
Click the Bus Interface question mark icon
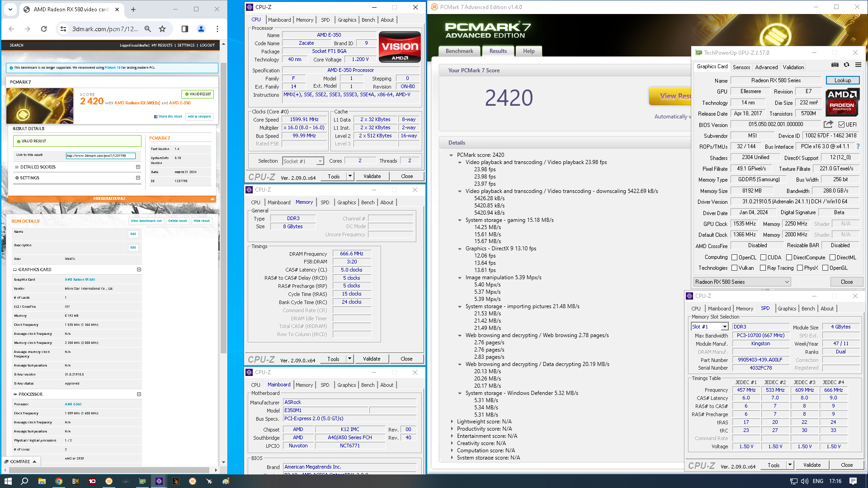(x=858, y=146)
